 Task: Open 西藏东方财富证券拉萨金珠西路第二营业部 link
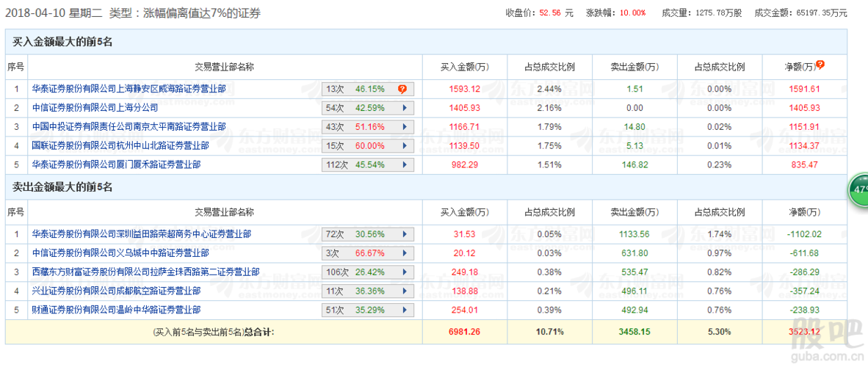coord(145,272)
